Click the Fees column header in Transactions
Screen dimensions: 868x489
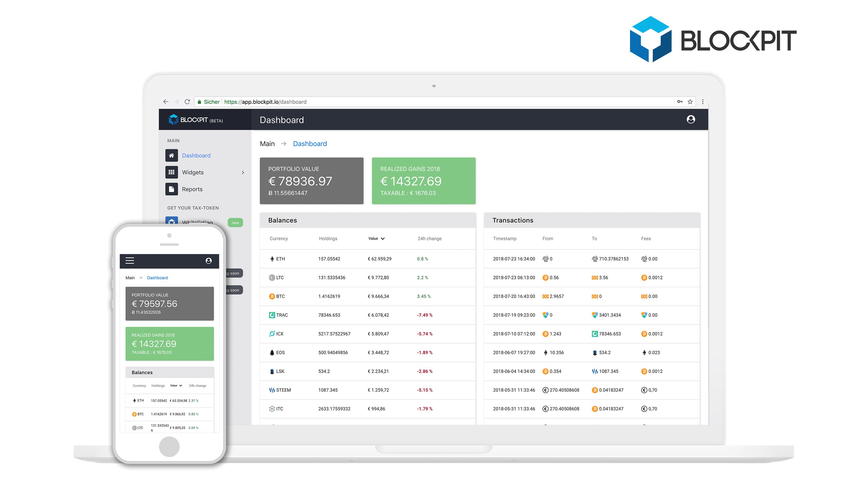[x=646, y=239]
